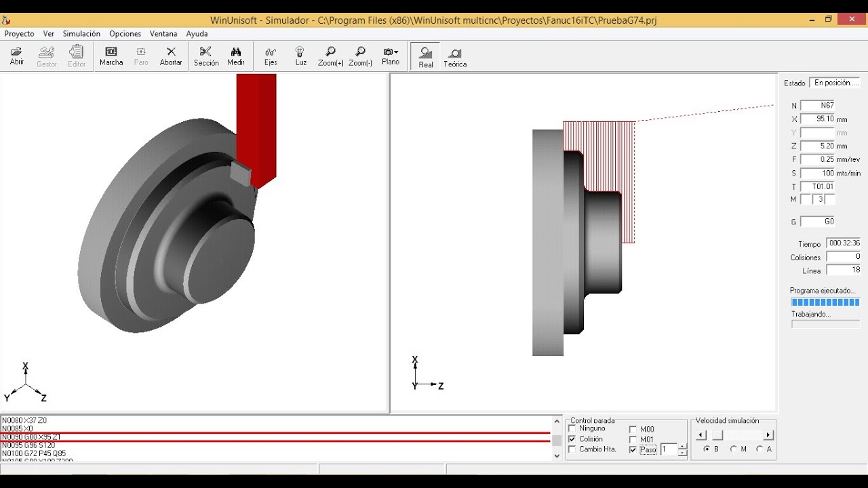
Task: Open the Proyecto menu
Action: [x=19, y=34]
